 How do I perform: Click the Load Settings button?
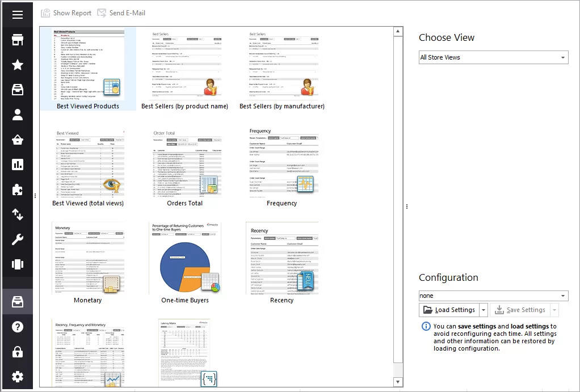pyautogui.click(x=449, y=310)
